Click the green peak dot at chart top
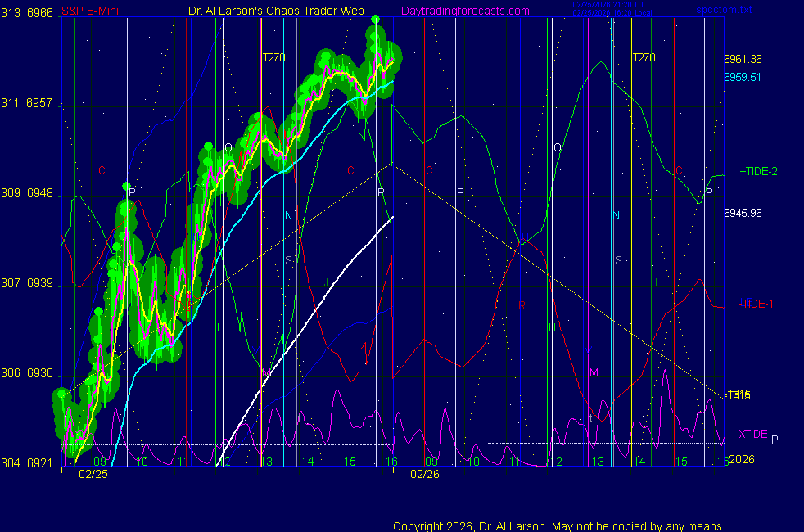Screen dimensions: 804x532 [375, 19]
